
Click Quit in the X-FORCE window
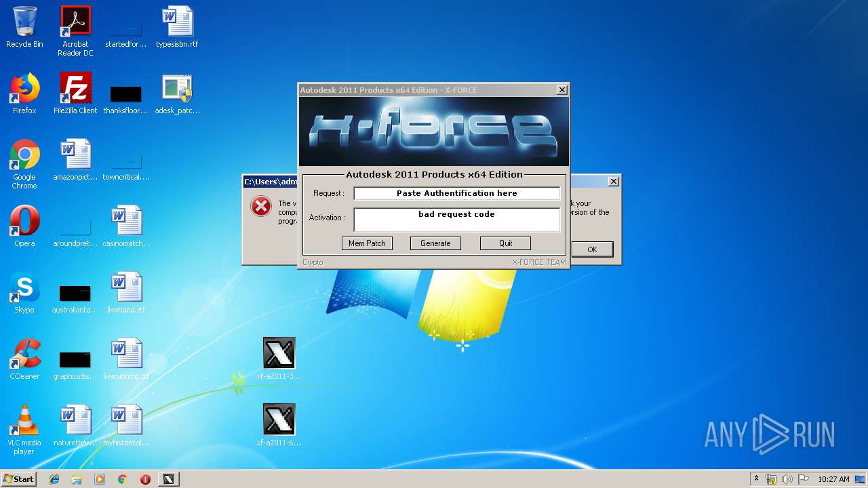[x=505, y=243]
